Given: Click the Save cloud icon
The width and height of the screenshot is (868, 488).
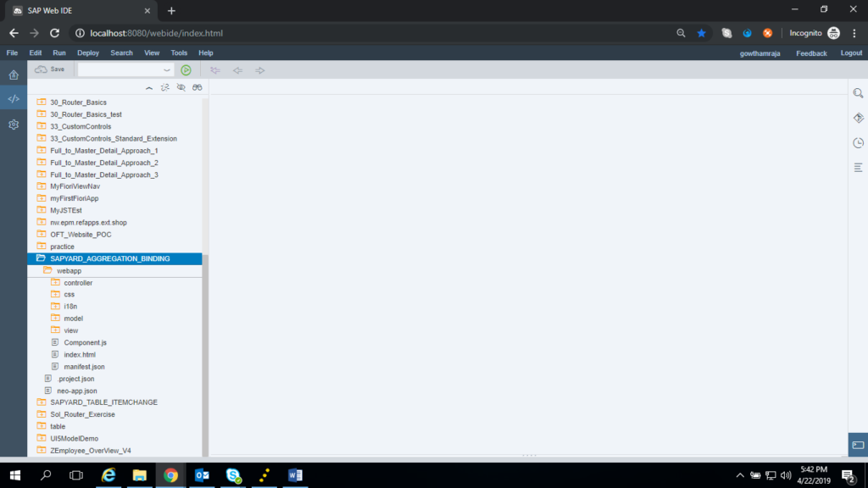Looking at the screenshot, I should pos(41,69).
